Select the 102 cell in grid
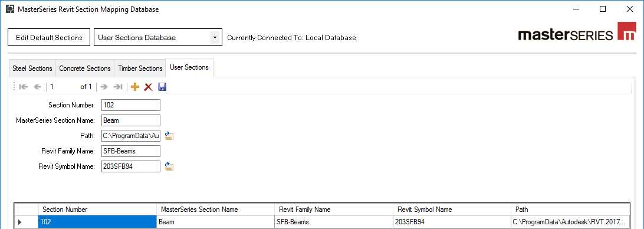 point(97,222)
